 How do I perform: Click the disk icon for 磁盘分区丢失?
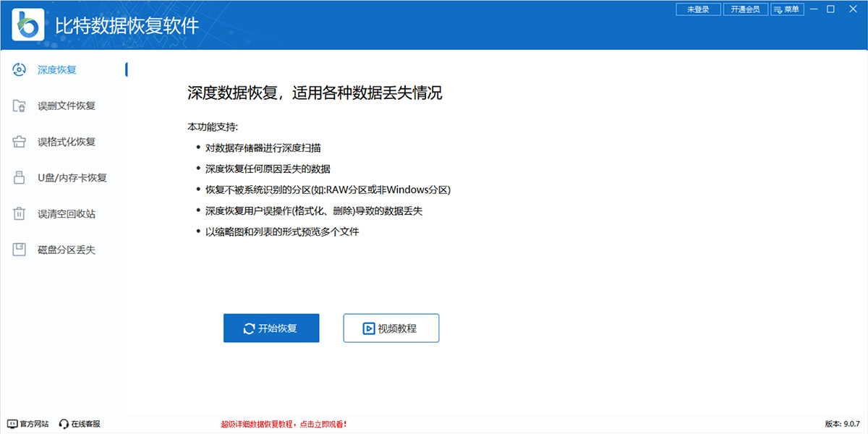click(x=20, y=250)
